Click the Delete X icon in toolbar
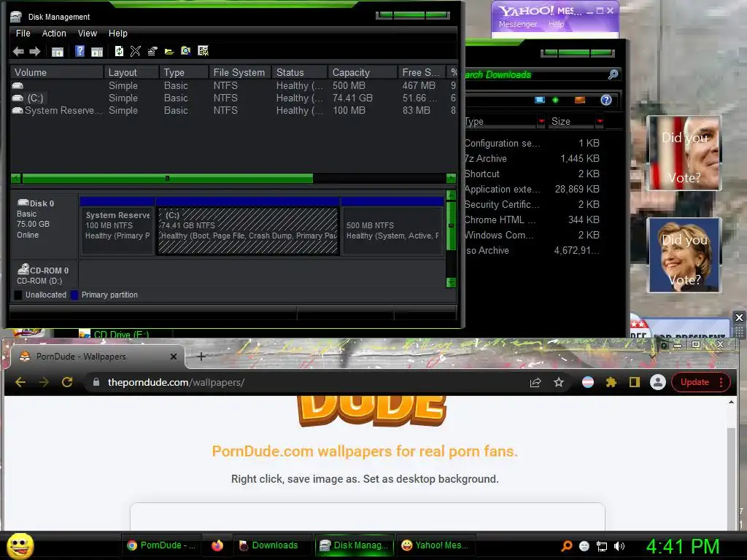This screenshot has width=747, height=560. tap(135, 51)
